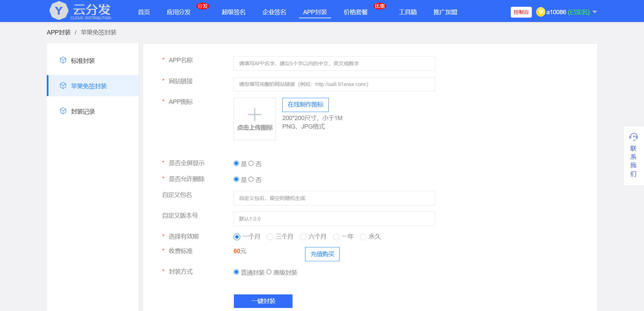The width and height of the screenshot is (644, 311).
Task: Open the 控制台 console button
Action: (521, 12)
